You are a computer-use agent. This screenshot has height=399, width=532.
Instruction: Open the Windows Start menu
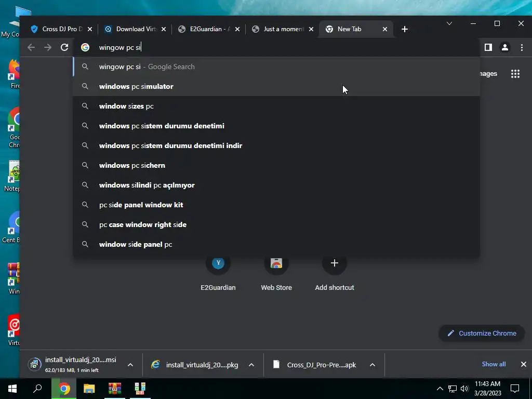(12, 389)
